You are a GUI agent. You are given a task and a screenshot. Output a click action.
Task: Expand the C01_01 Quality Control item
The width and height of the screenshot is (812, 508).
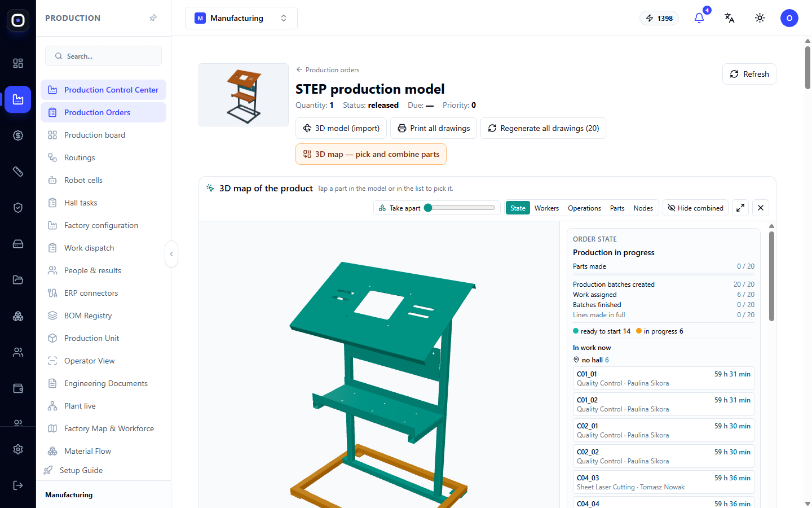663,378
